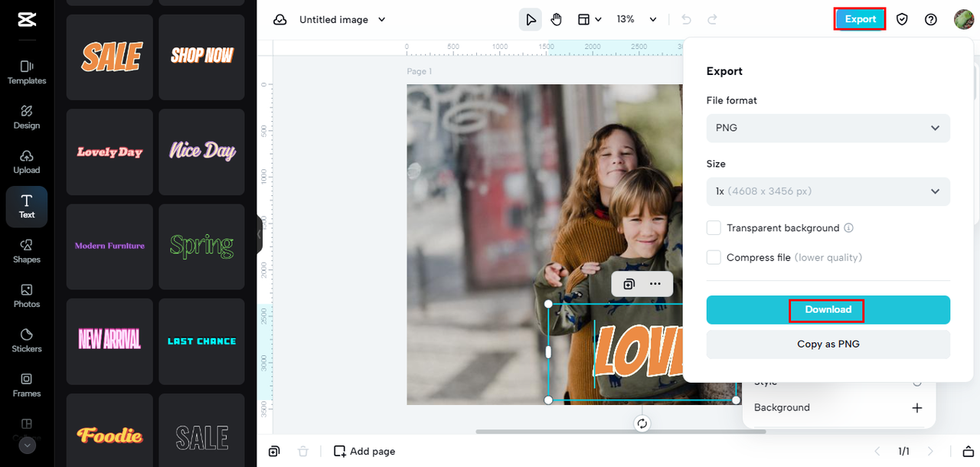The height and width of the screenshot is (467, 980).
Task: Click the duplicate icon above text box
Action: point(629,284)
